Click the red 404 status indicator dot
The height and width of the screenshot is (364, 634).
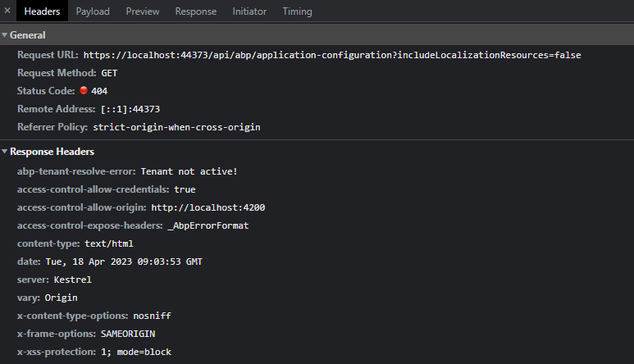(x=84, y=90)
